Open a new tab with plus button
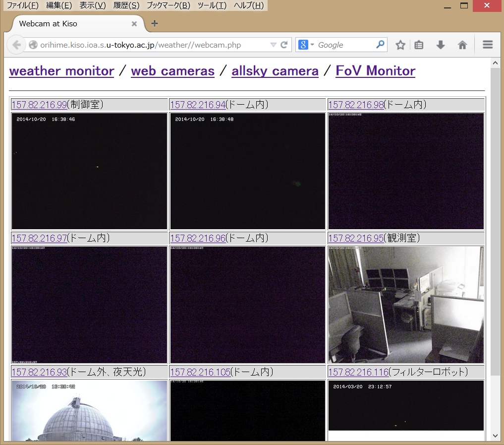504x445 pixels. pos(155,23)
